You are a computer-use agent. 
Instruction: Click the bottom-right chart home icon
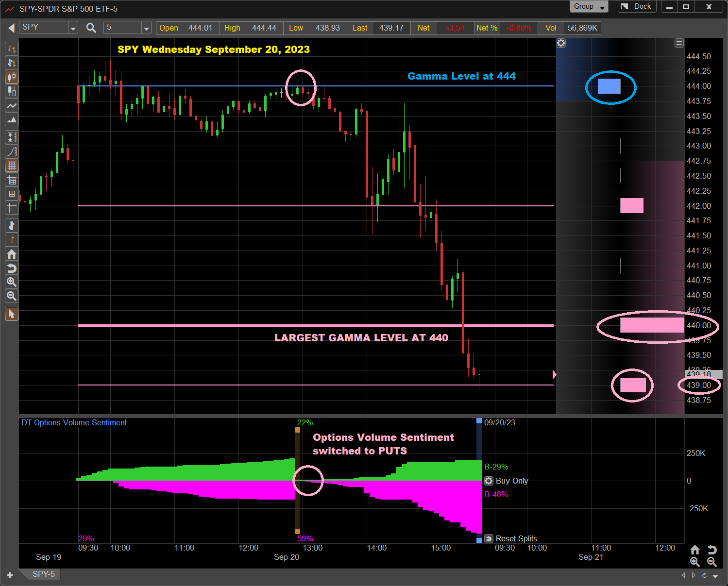[x=695, y=550]
